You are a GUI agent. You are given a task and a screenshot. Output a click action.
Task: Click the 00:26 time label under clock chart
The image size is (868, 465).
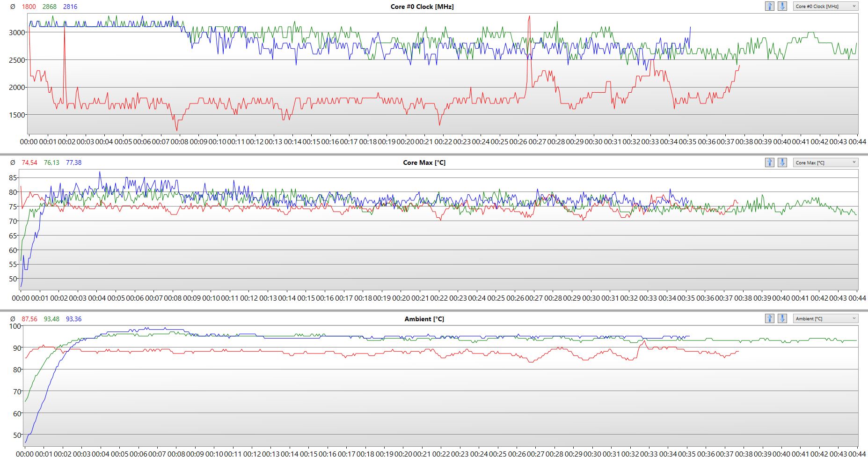[x=518, y=141]
